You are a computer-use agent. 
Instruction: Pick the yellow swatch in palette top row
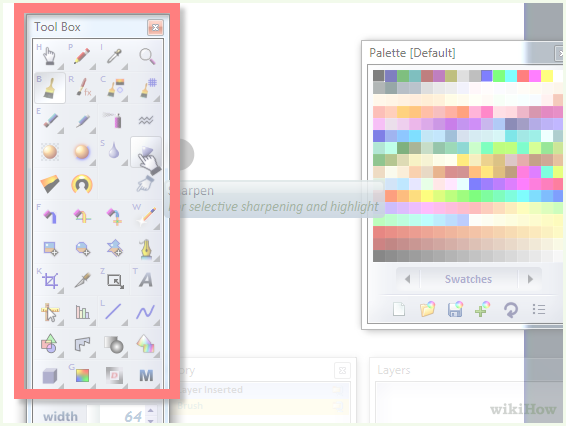pyautogui.click(x=547, y=76)
